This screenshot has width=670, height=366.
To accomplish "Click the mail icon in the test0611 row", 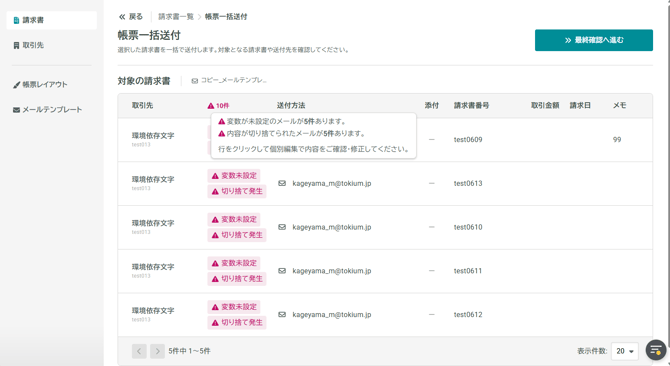I will click(x=282, y=271).
